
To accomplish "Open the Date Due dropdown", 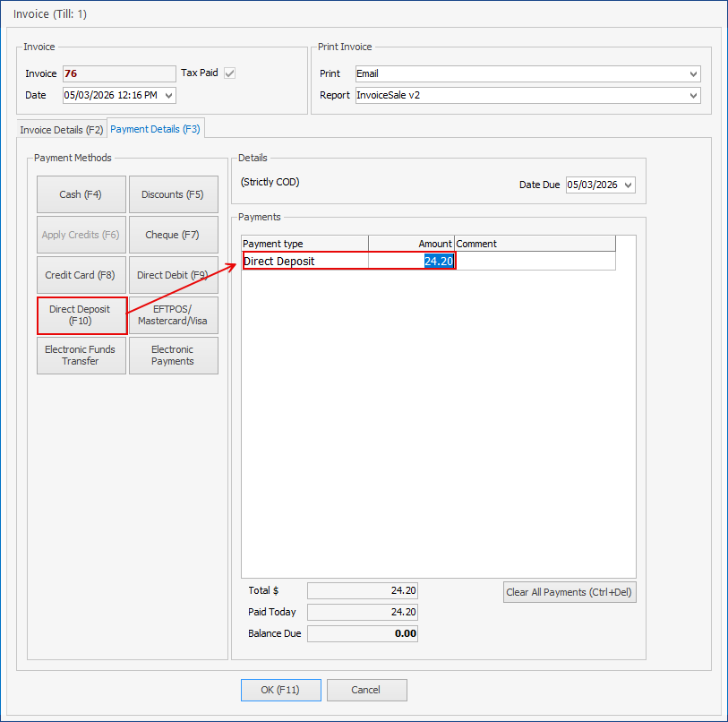I will click(x=629, y=185).
